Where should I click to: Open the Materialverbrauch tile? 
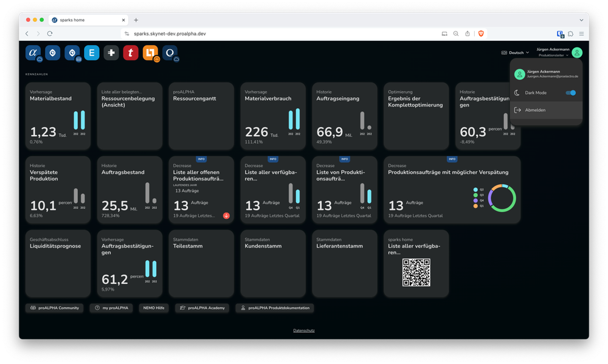273,116
